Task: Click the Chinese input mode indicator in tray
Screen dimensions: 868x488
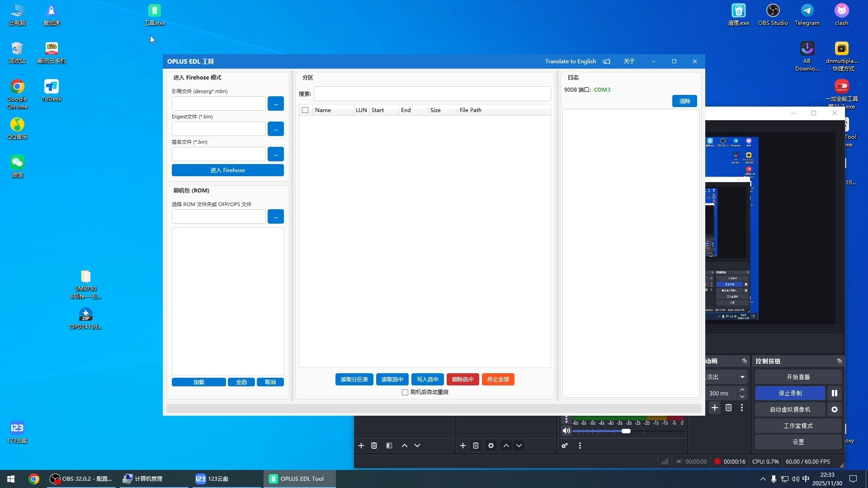Action: pos(806,479)
